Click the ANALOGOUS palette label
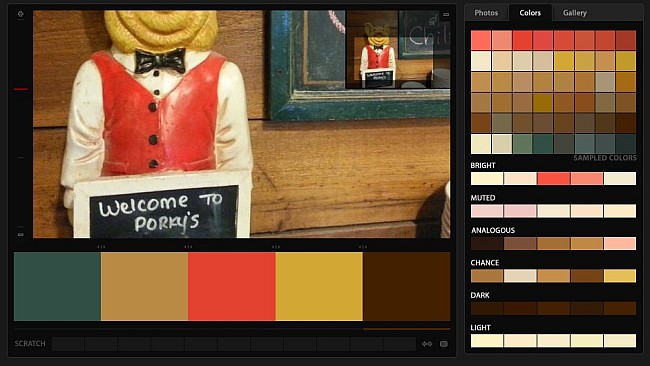The width and height of the screenshot is (650, 366). pos(493,230)
